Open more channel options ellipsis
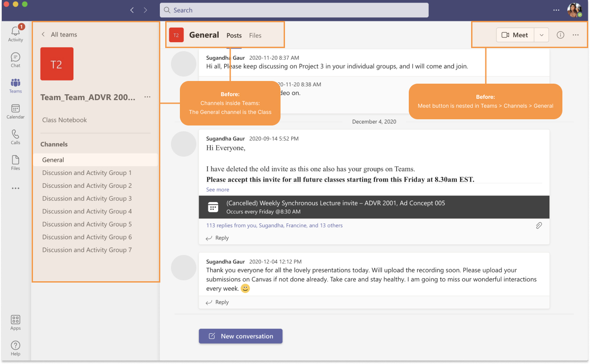 (x=576, y=35)
